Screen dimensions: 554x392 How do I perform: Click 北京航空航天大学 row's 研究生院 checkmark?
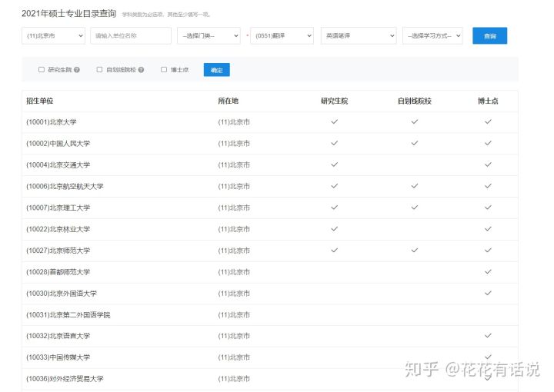[334, 186]
